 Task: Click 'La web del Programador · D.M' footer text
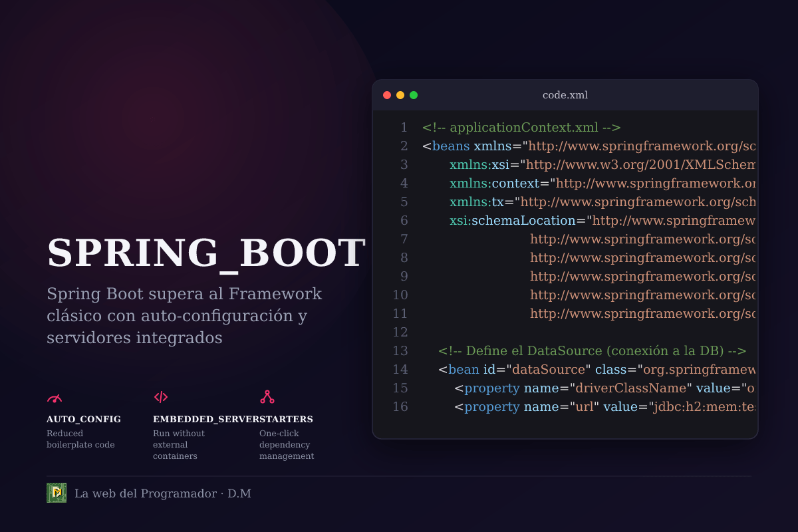click(x=163, y=493)
